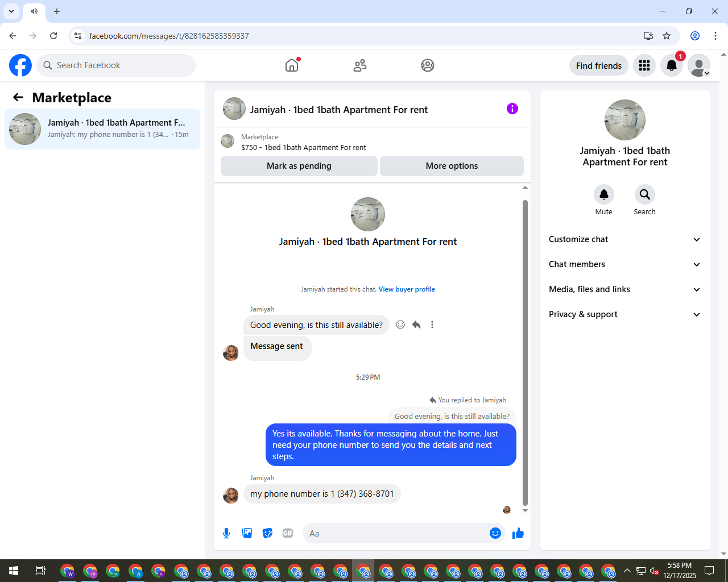728x582 pixels.
Task: Click Jamiyah's avatar beside phone number message
Action: (231, 495)
